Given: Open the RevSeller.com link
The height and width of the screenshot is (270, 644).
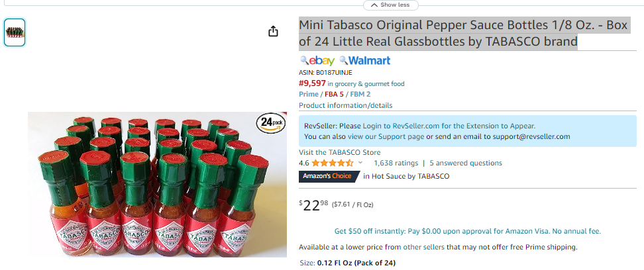Looking at the screenshot, I should (412, 126).
